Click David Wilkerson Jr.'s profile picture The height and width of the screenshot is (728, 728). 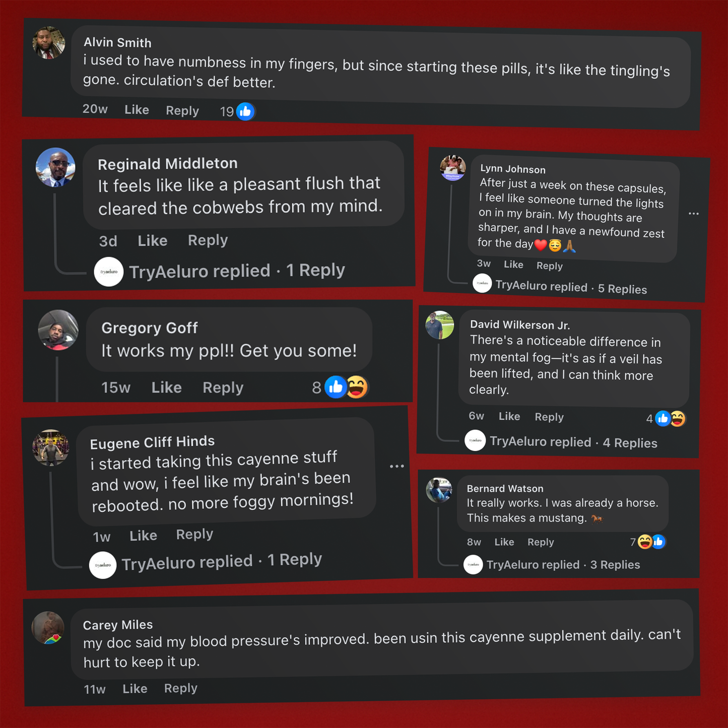[x=440, y=325]
